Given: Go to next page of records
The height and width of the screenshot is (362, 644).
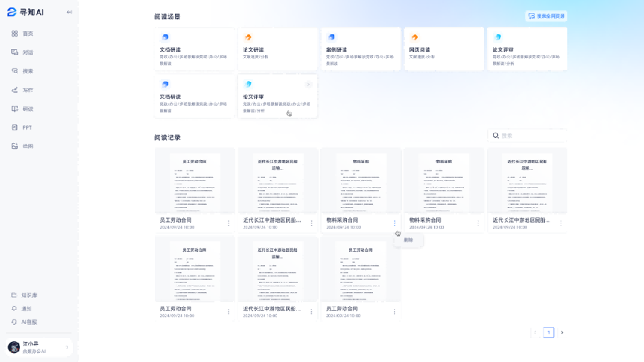Looking at the screenshot, I should 562,332.
